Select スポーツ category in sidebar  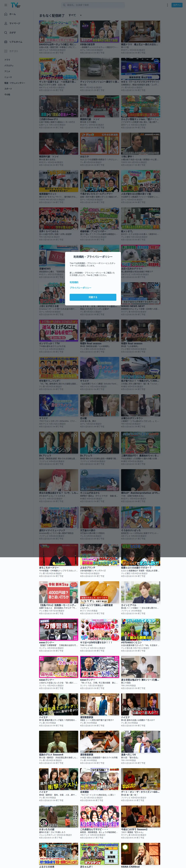click(8, 89)
